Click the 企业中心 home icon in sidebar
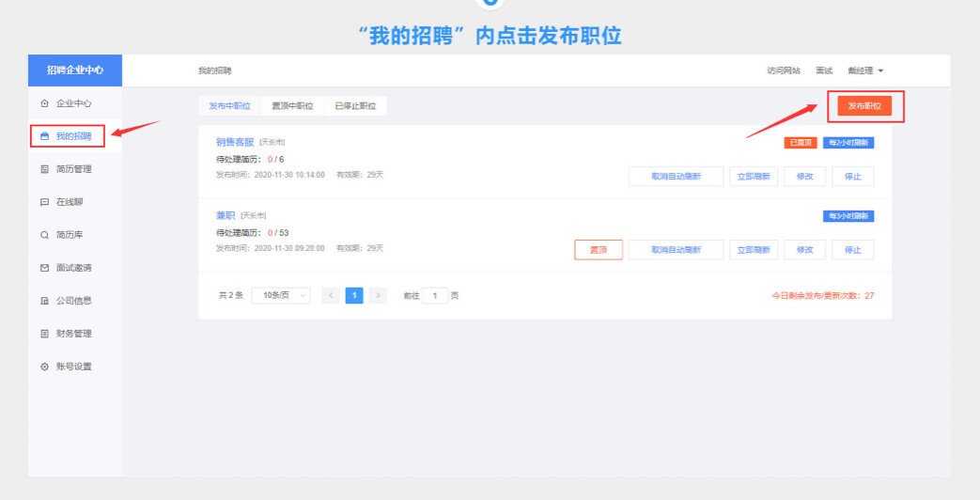This screenshot has width=980, height=500. point(44,103)
